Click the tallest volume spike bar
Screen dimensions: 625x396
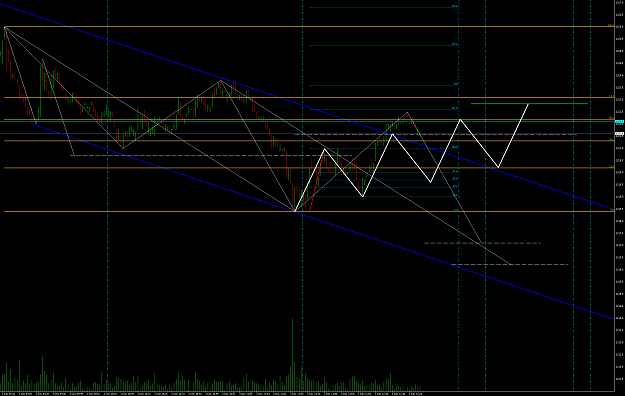(293, 354)
